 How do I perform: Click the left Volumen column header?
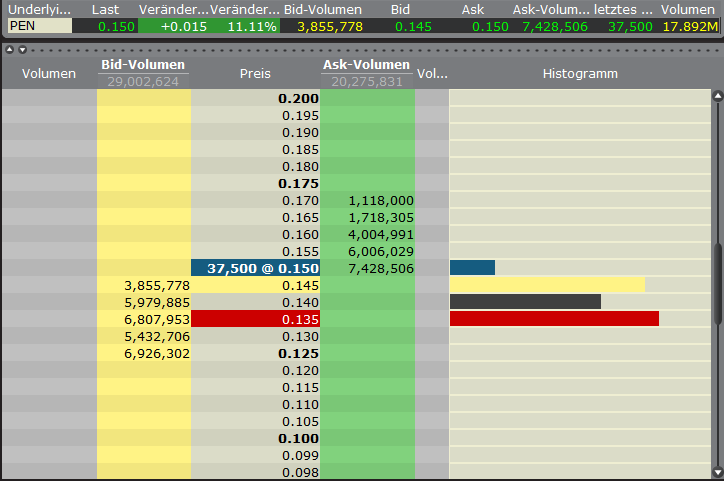pos(48,73)
